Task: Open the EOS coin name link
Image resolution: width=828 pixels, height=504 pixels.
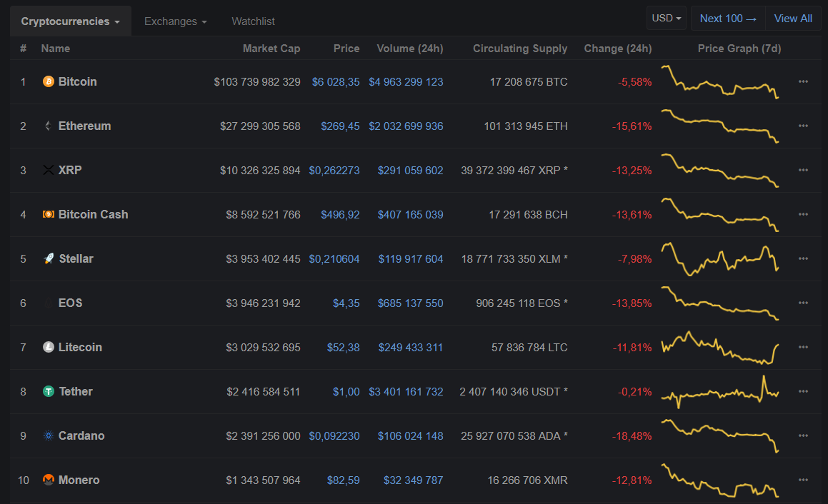Action: coord(70,303)
